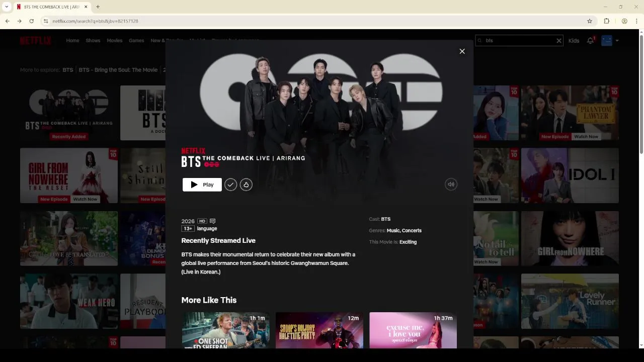Open the profile avatar menu
The width and height of the screenshot is (644, 362).
(607, 41)
